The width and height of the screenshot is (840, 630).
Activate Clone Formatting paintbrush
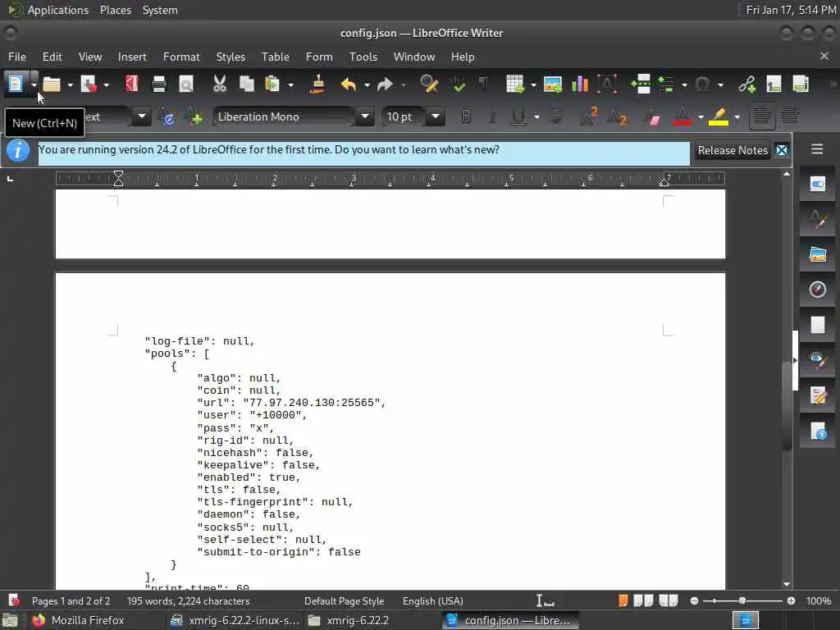(317, 84)
